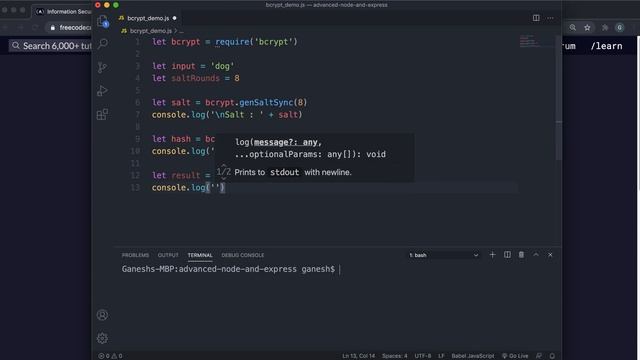Open the bash terminal selector dropdown
Screen dimensions: 640x360
(443, 255)
